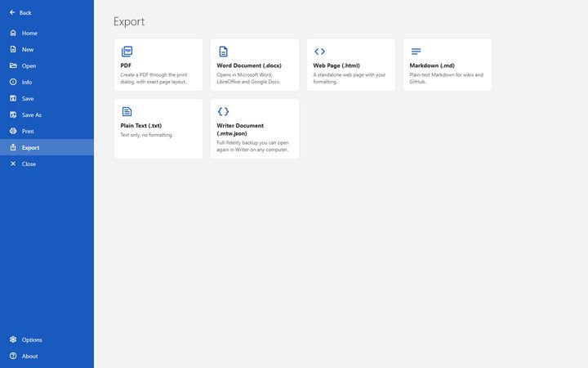This screenshot has width=588, height=368.
Task: Click the Open folder icon
Action: click(x=13, y=65)
